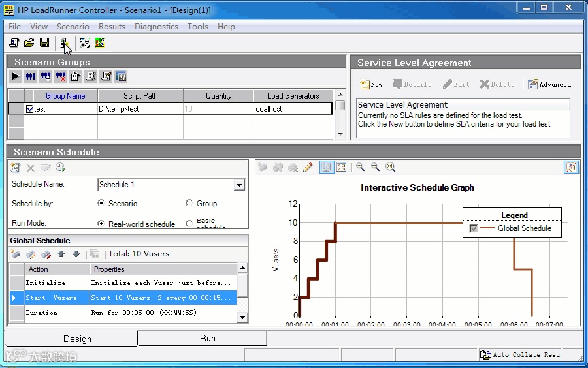Start the scenario with the play icon

(16, 77)
